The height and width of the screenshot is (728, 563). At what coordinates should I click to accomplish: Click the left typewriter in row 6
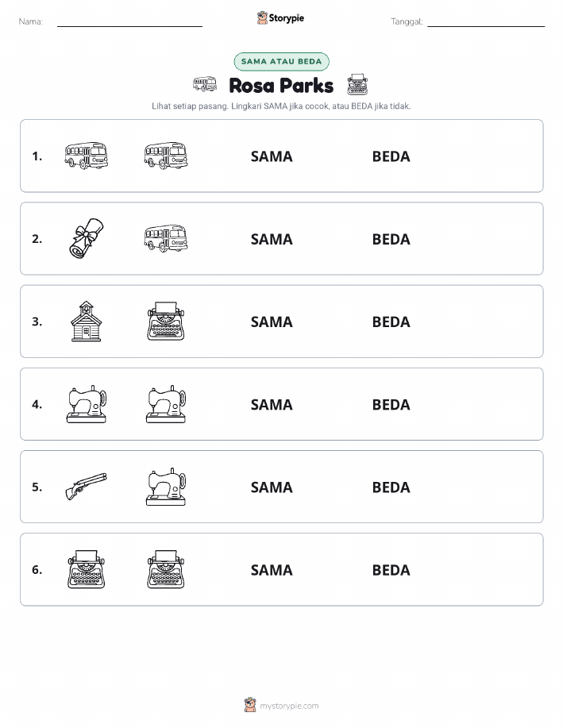[x=86, y=569]
